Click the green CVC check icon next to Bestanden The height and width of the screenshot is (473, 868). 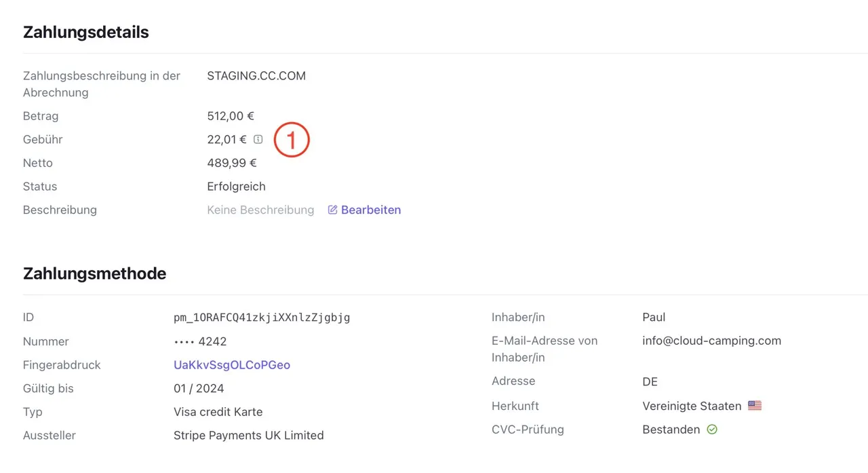(712, 430)
